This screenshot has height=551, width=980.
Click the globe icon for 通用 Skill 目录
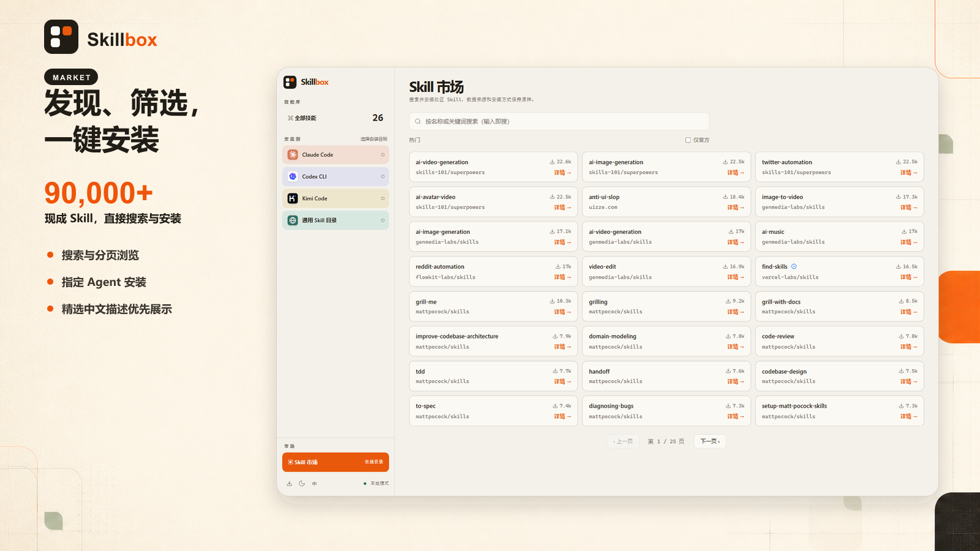(293, 220)
